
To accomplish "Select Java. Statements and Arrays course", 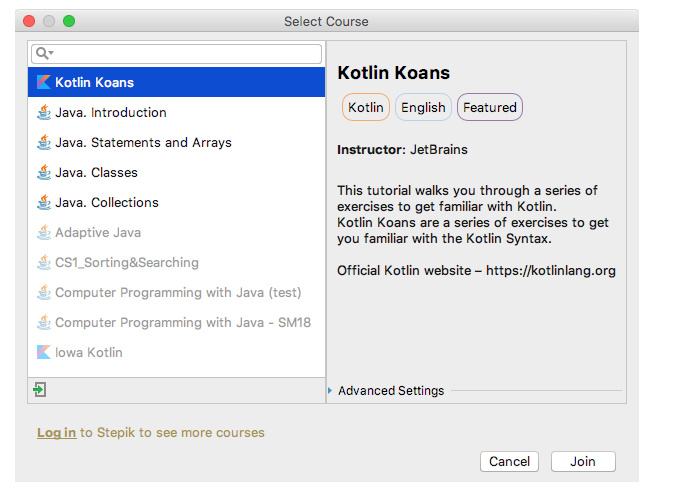I will 176,142.
